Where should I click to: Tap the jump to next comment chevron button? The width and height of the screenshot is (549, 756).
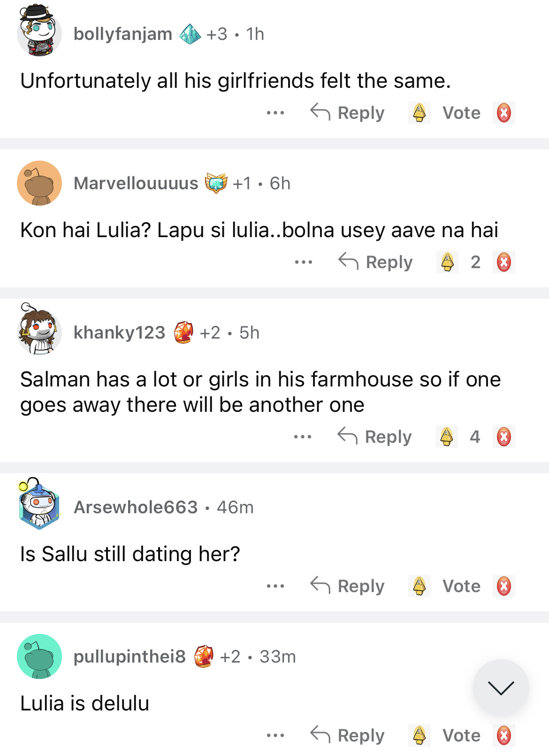coord(501,687)
